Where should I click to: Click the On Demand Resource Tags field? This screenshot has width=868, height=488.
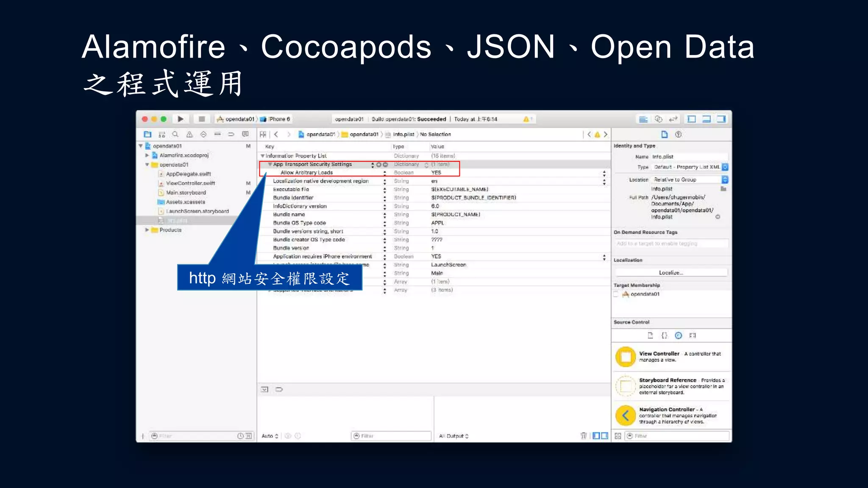671,244
